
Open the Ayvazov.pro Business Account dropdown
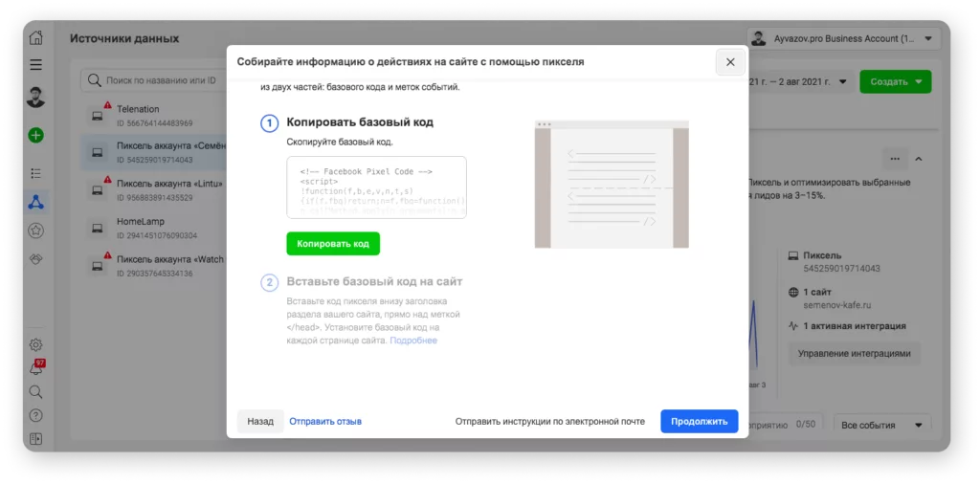point(843,38)
